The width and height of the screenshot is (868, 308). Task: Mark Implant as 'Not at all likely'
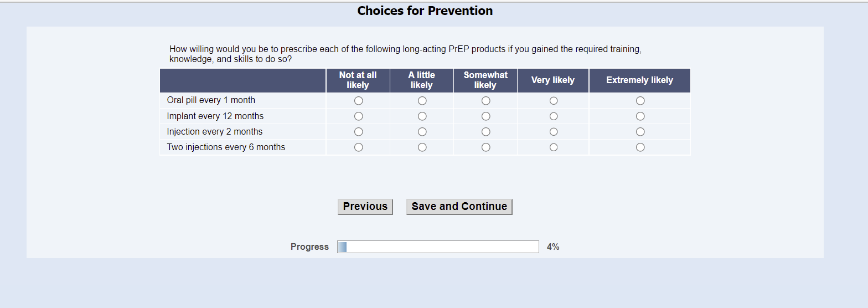358,116
